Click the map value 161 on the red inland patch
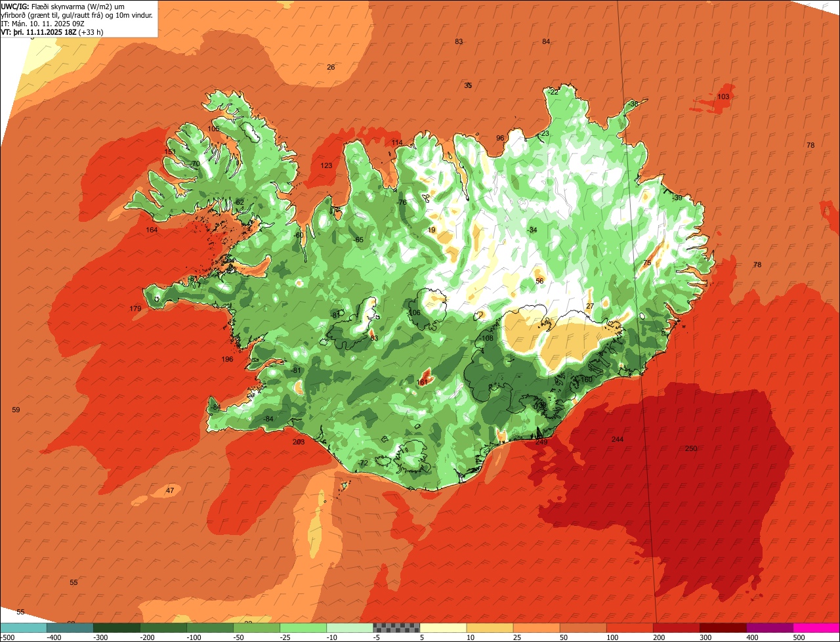The height and width of the screenshot is (642, 840). [x=422, y=382]
